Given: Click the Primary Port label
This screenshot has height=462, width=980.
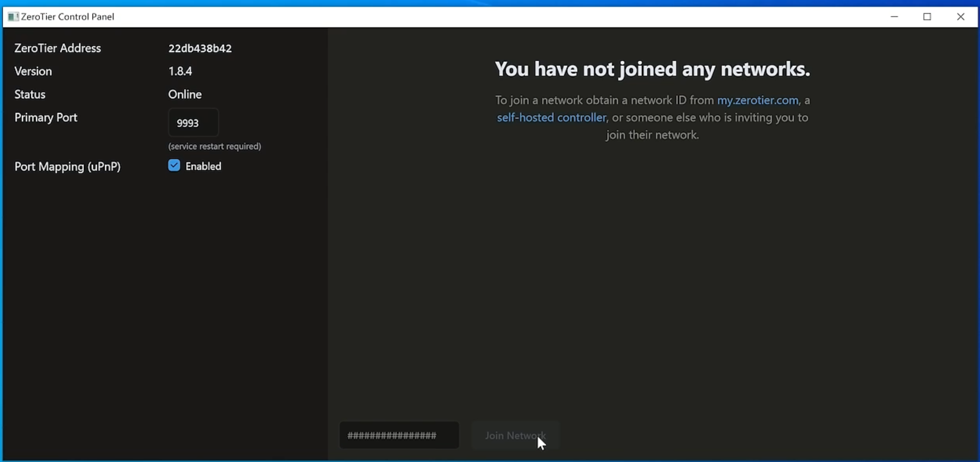Looking at the screenshot, I should 46,118.
